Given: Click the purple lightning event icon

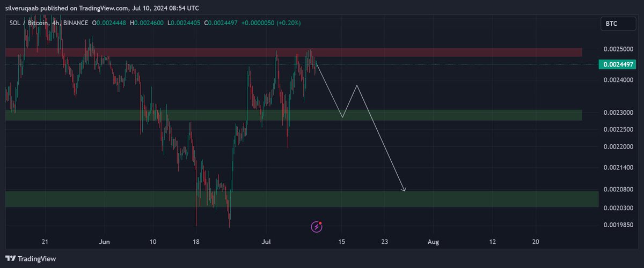Looking at the screenshot, I should [317, 227].
